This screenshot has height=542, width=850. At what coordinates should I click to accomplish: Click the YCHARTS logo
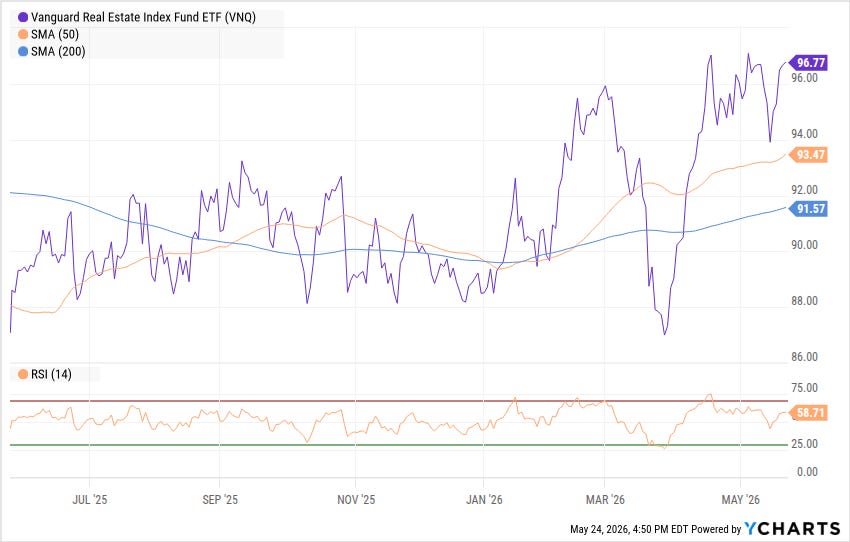tap(793, 528)
